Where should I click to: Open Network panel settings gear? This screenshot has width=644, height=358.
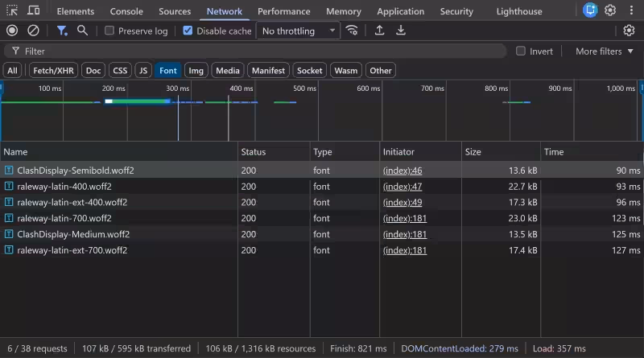point(629,31)
